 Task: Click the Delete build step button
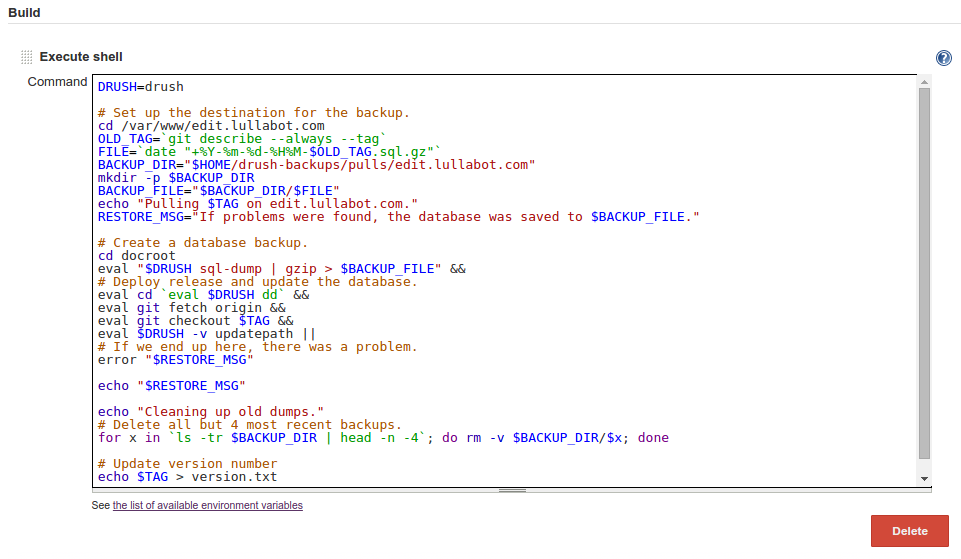[x=910, y=531]
